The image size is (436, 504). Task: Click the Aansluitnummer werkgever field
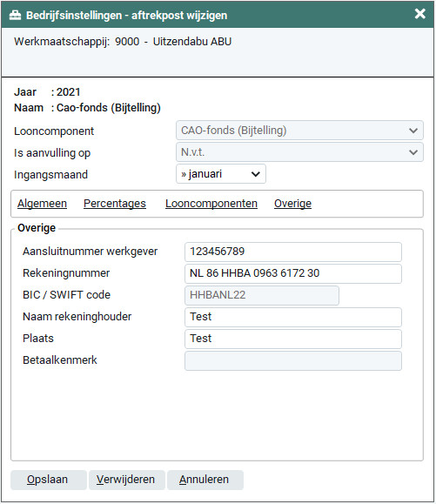point(293,252)
